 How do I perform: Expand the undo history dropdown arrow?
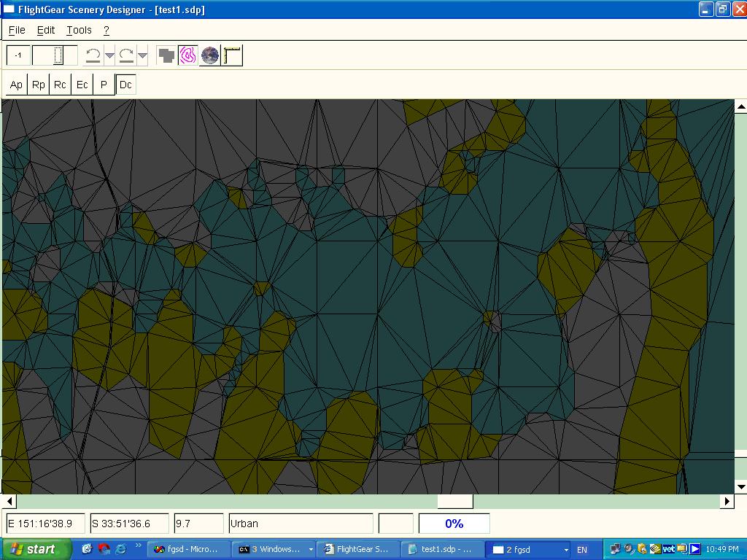pos(109,55)
